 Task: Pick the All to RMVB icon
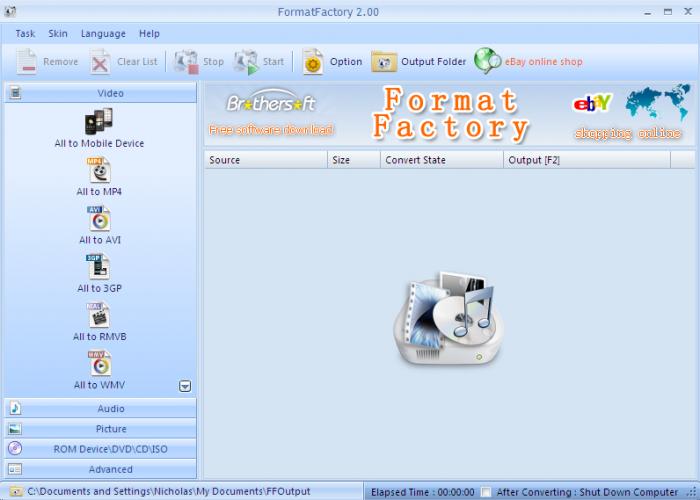coord(99,315)
